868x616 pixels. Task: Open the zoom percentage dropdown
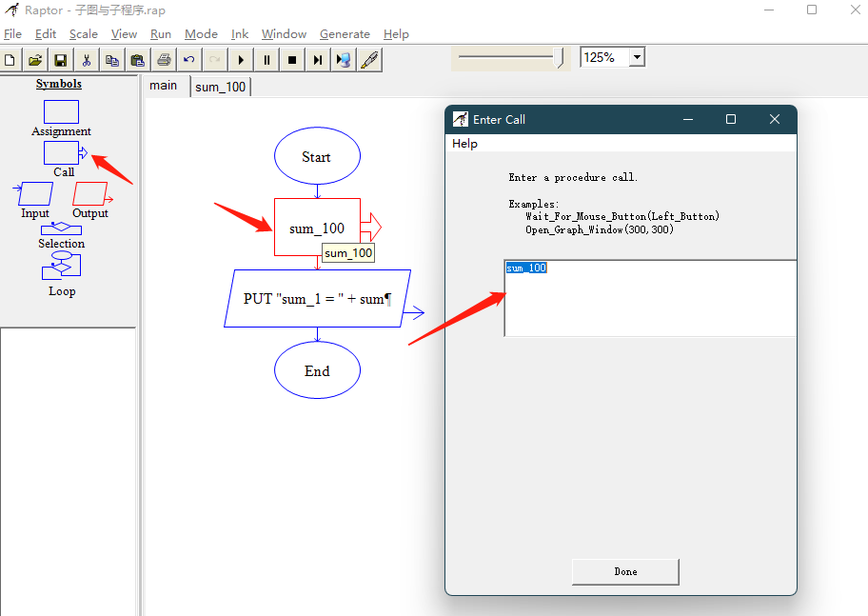637,57
